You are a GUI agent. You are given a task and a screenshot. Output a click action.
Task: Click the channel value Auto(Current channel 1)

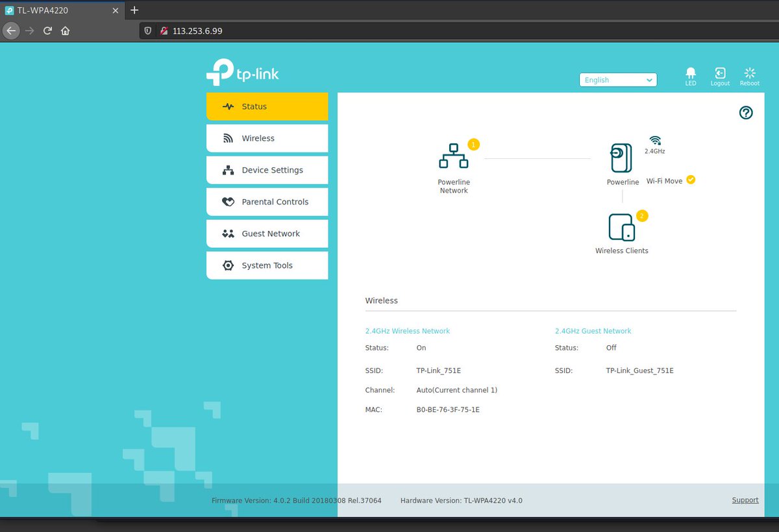[x=457, y=390]
